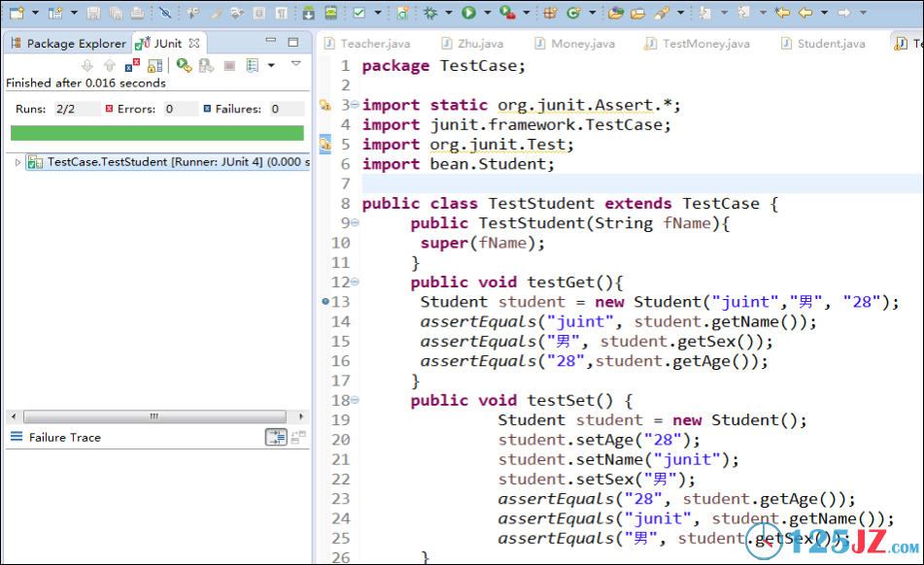Open the TestMoney.java editor tab

click(x=698, y=44)
